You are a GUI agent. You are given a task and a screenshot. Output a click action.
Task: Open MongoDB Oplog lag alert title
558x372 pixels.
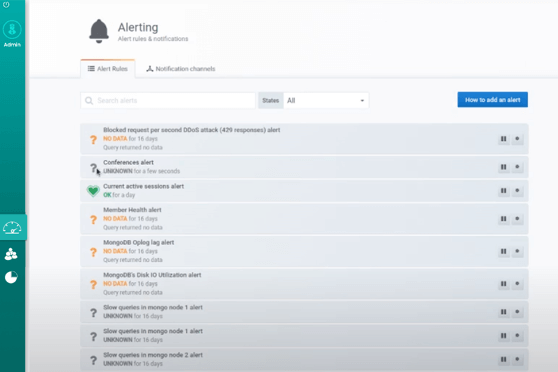click(x=138, y=242)
